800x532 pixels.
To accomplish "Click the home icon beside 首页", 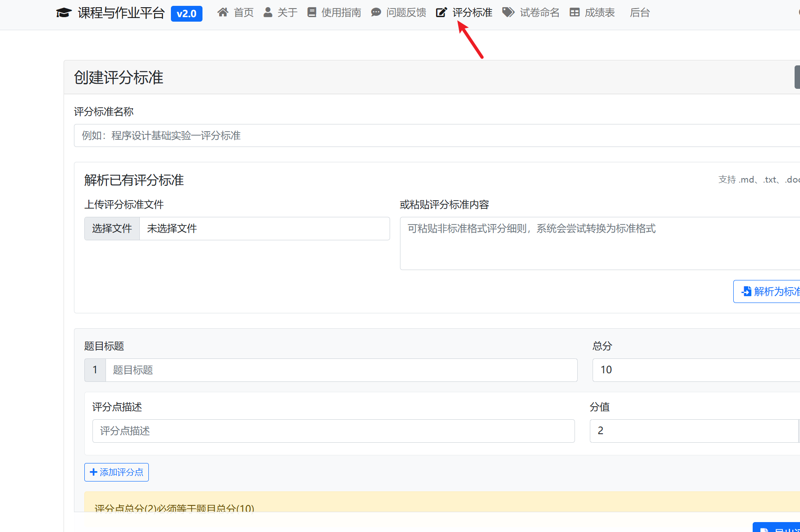I will (x=223, y=12).
